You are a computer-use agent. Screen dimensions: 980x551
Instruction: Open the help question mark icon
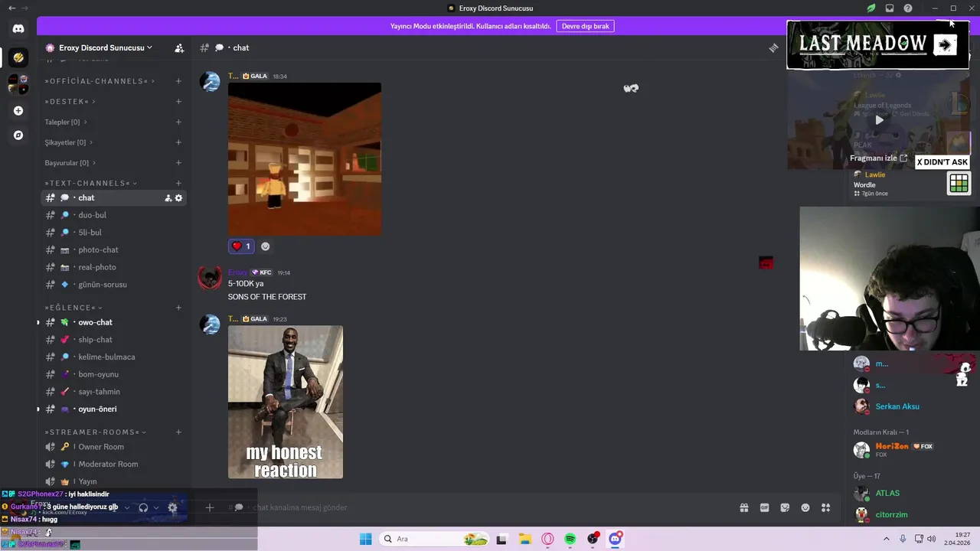coord(908,8)
